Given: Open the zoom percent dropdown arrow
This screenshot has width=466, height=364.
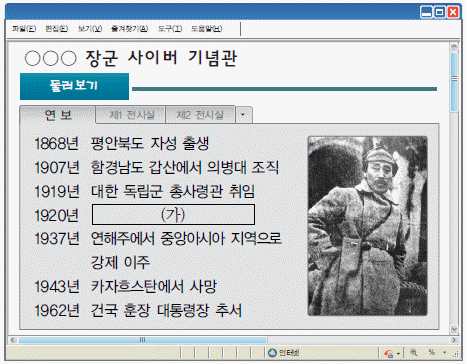Looking at the screenshot, I should coord(444,353).
